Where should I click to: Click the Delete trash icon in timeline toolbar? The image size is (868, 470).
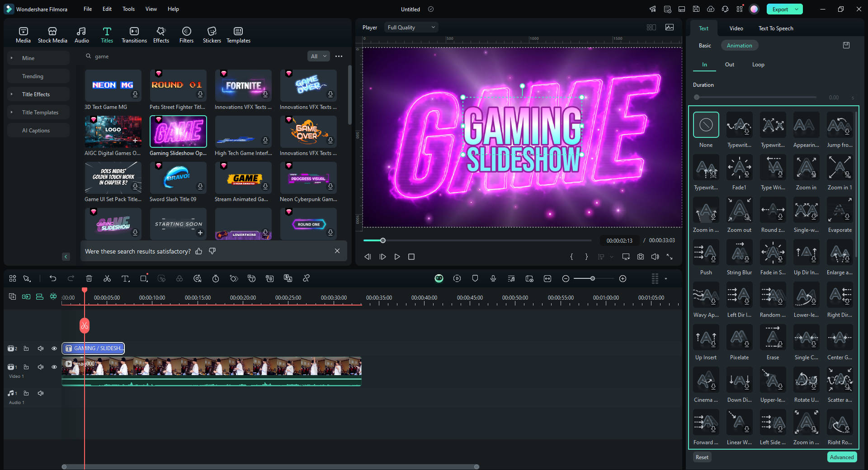coord(89,278)
